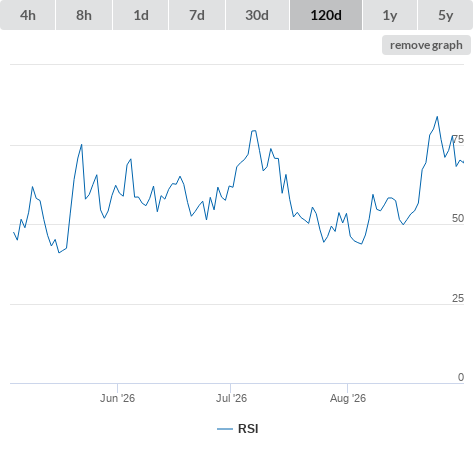Click the RSI peak in early July
The width and height of the screenshot is (474, 455).
[x=254, y=131]
